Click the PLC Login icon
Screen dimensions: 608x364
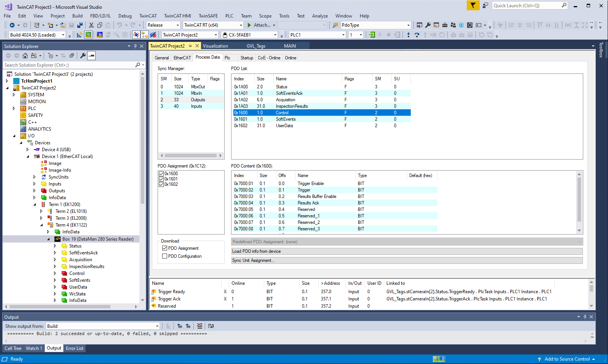click(x=372, y=35)
